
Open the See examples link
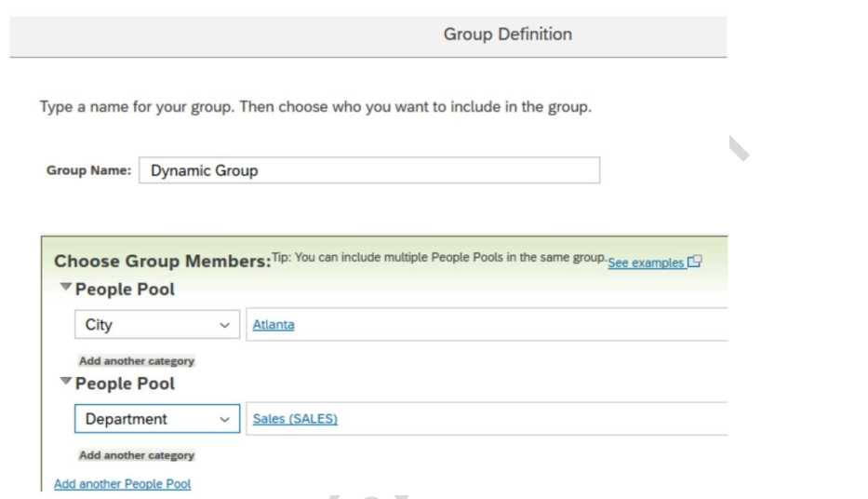tap(645, 263)
